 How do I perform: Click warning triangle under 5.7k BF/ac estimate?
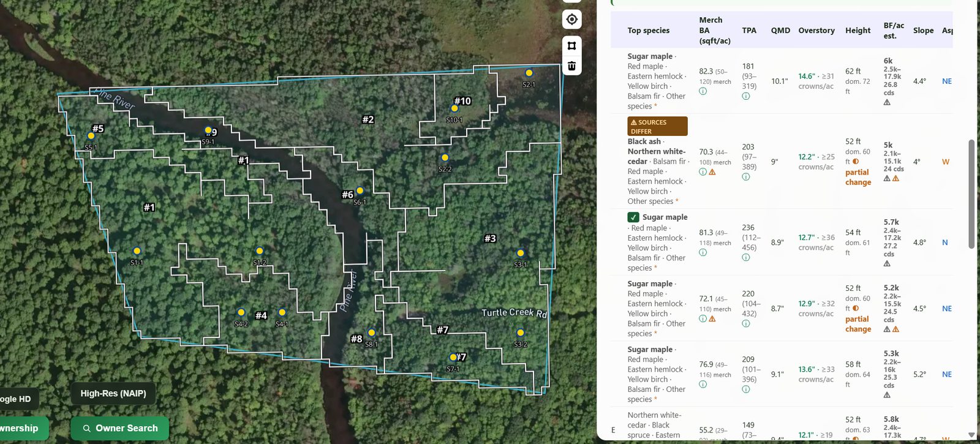click(887, 264)
